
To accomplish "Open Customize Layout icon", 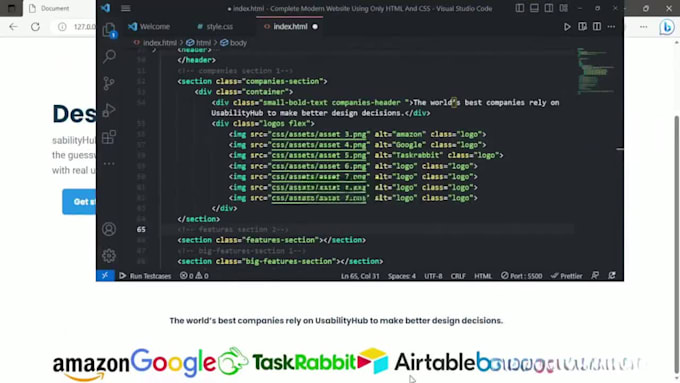I will point(563,8).
